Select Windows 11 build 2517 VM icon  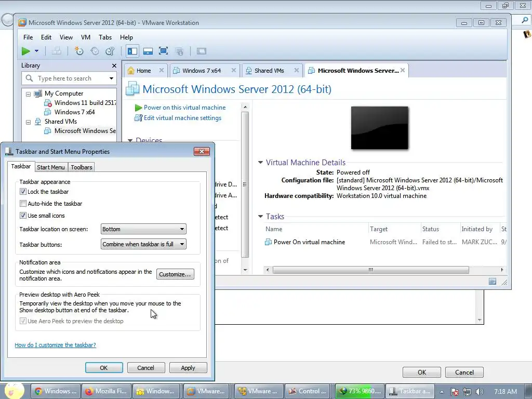click(x=48, y=103)
